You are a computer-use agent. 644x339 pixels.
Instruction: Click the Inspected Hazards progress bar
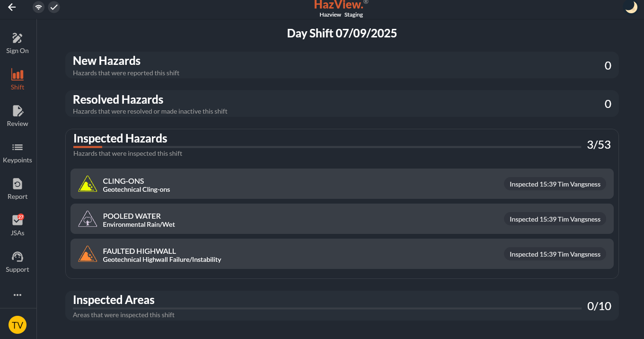tap(326, 147)
